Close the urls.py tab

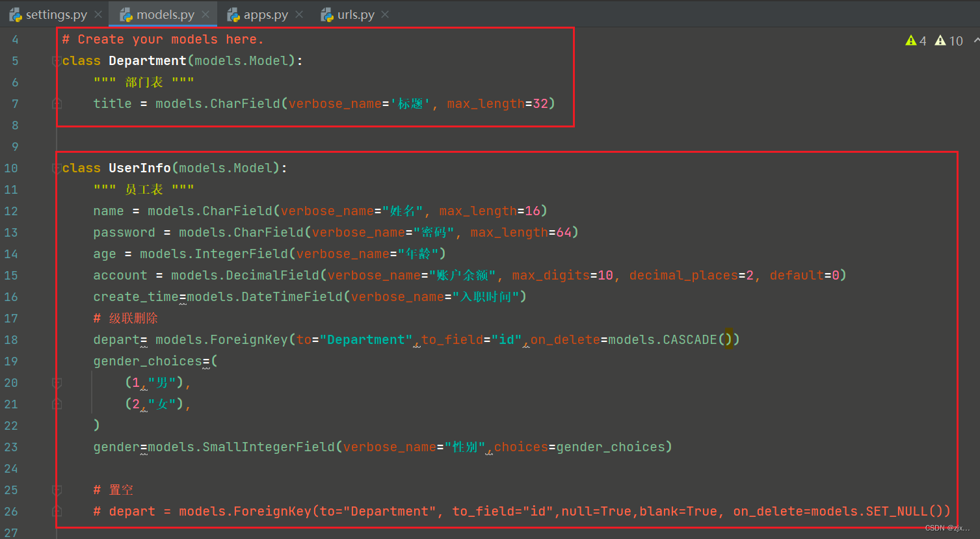point(385,14)
